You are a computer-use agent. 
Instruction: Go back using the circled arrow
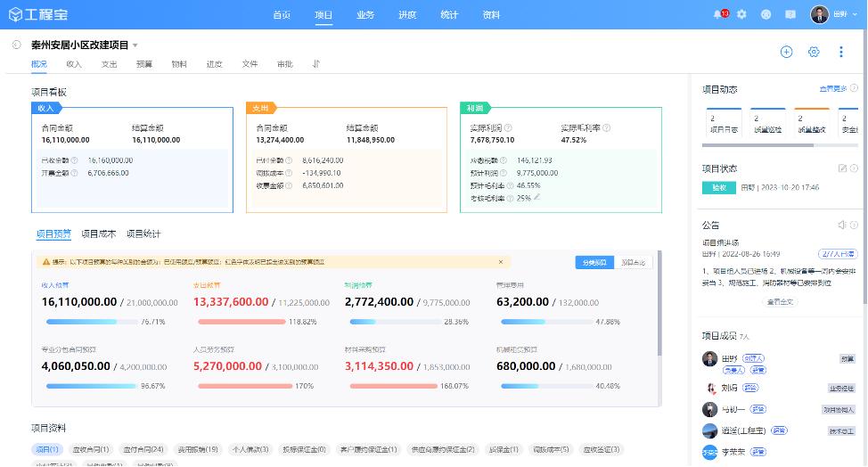[x=17, y=45]
